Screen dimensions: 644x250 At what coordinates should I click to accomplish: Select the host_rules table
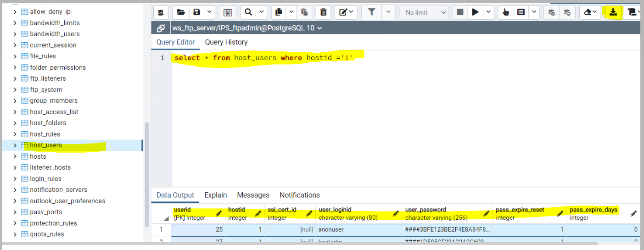45,134
